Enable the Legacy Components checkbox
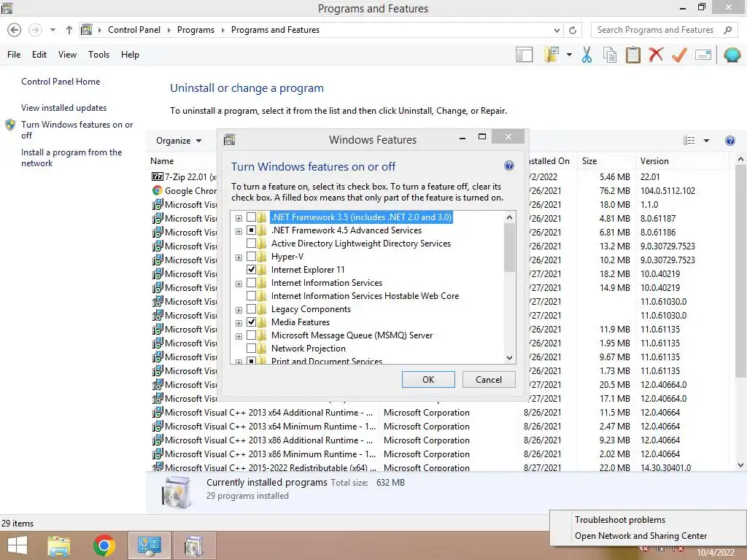Viewport: 747px width, 560px height. click(x=251, y=309)
